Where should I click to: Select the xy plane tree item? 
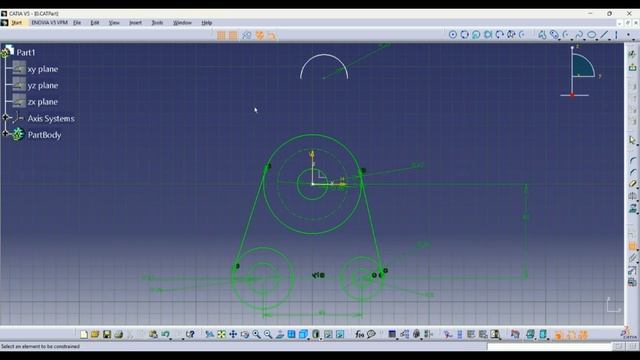pos(42,69)
